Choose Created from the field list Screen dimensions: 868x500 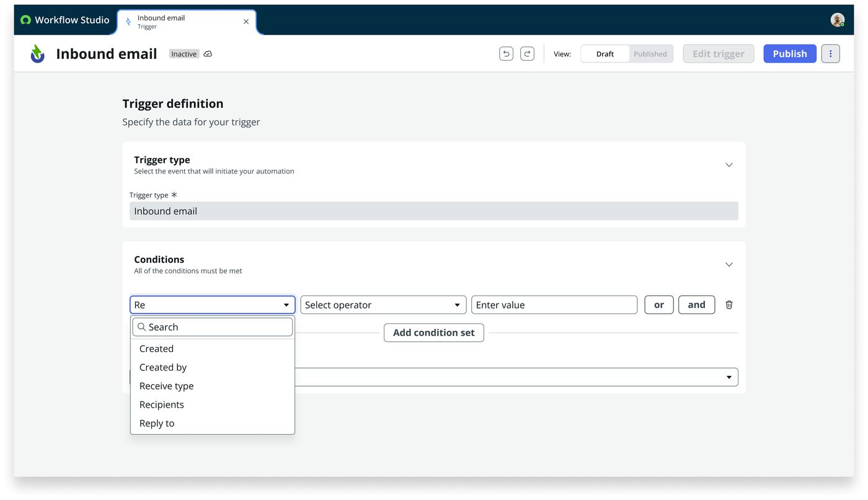213,349
